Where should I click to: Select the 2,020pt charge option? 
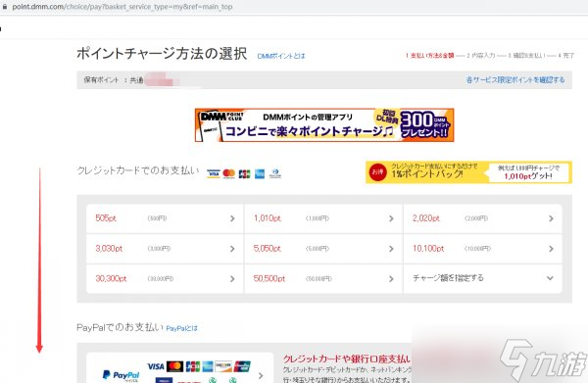tap(482, 218)
